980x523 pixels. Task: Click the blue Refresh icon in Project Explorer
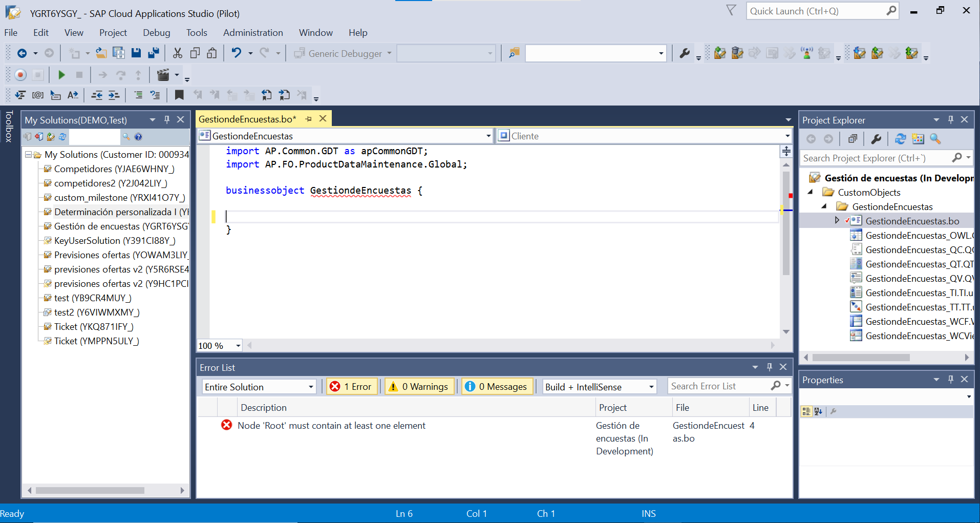point(901,139)
